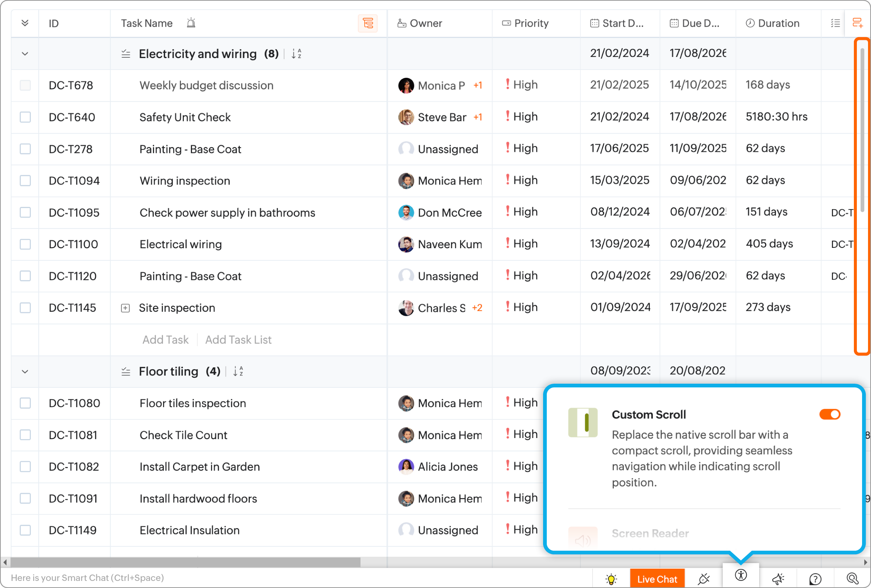Check the box for DC-T640
The image size is (871, 588).
coord(25,117)
